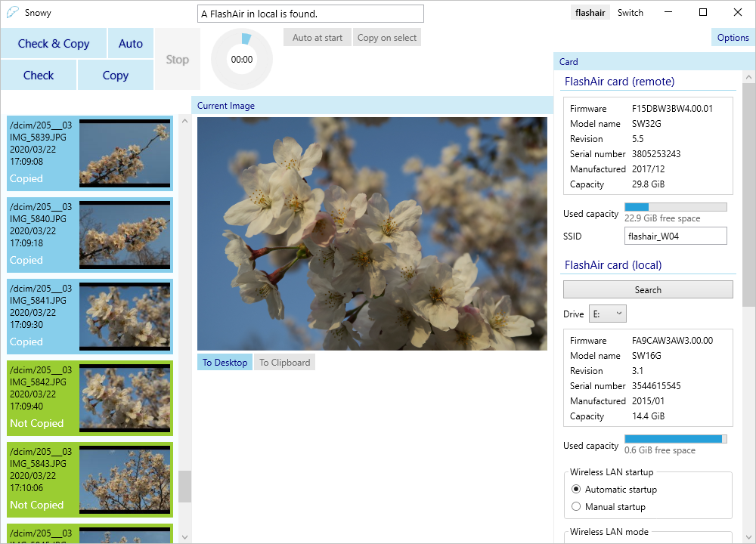756x544 pixels.
Task: Click the FlashAir card (remote) heading
Action: point(619,82)
